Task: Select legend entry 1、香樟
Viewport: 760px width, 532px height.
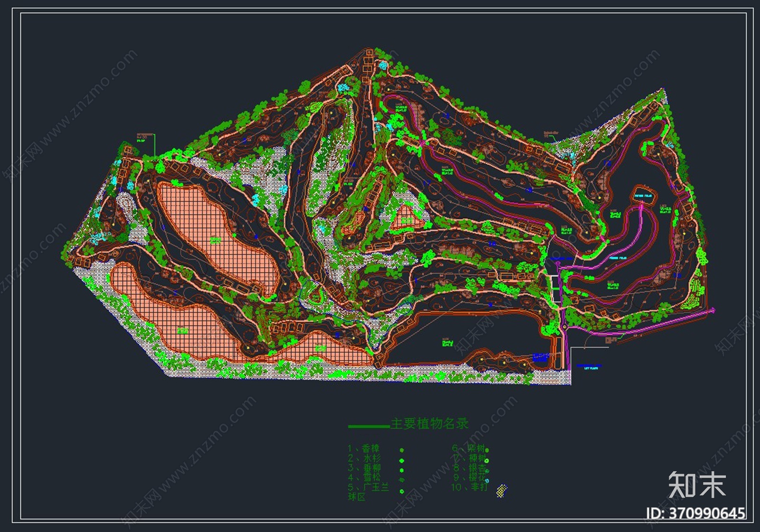Action: pos(363,449)
